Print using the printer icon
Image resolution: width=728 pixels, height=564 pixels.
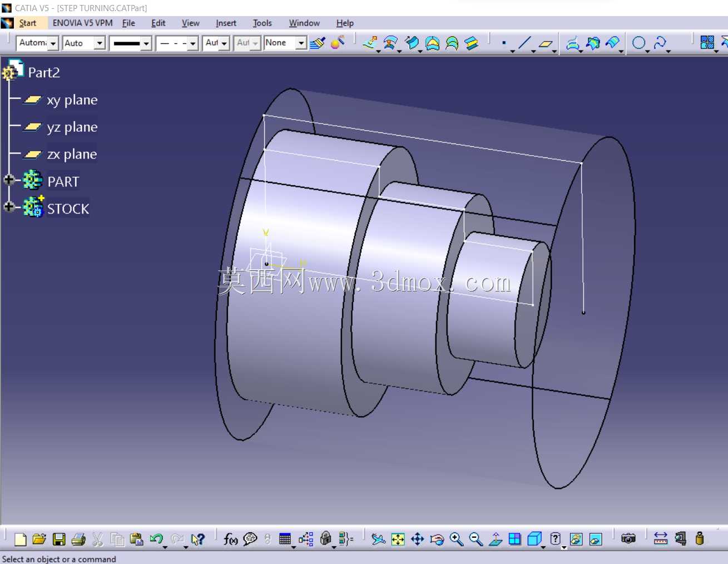[78, 539]
